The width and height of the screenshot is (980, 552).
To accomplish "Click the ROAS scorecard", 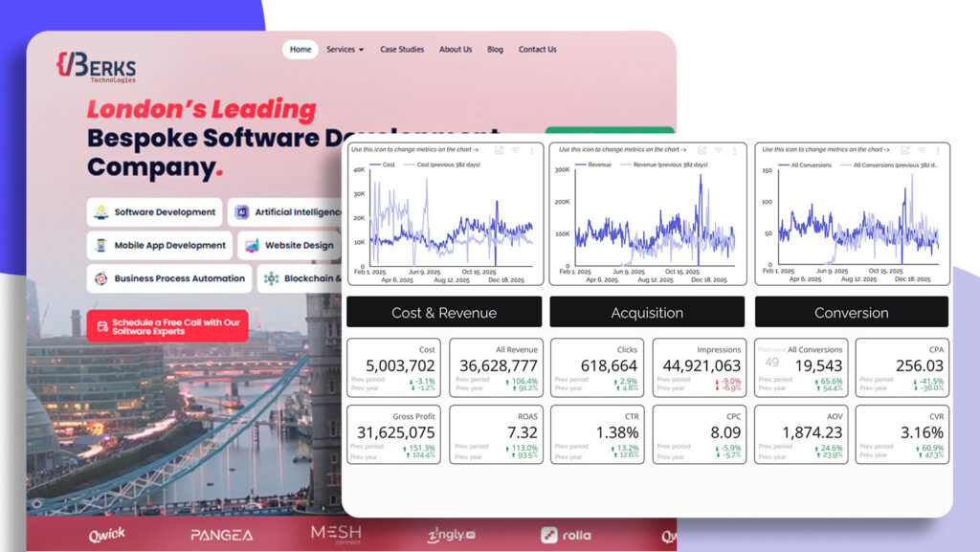I will point(496,434).
